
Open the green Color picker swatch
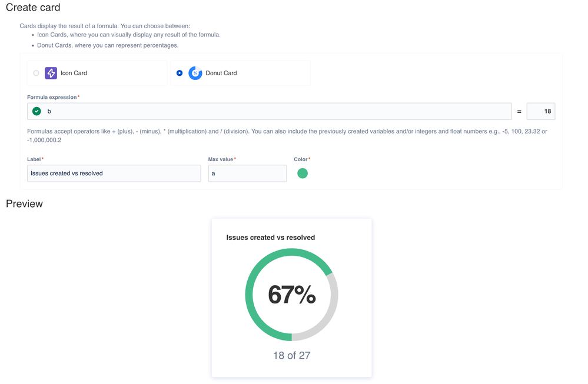pyautogui.click(x=303, y=173)
